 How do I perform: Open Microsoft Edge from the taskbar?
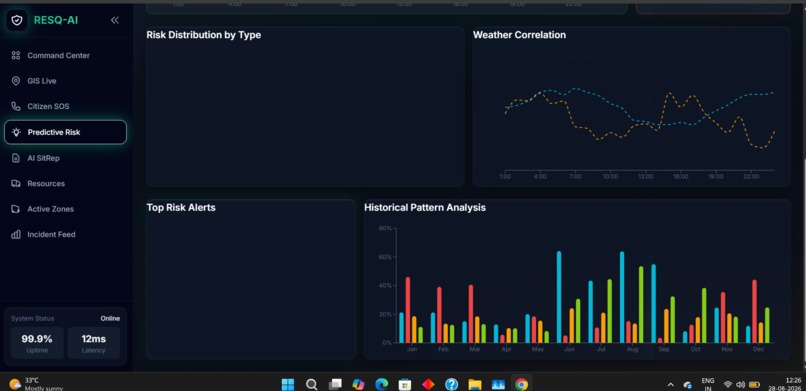coord(381,384)
